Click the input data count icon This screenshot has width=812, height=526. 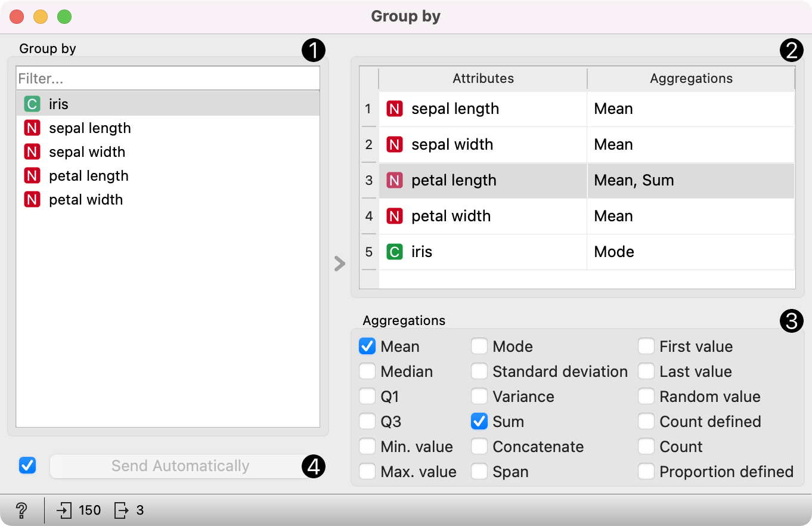63,510
